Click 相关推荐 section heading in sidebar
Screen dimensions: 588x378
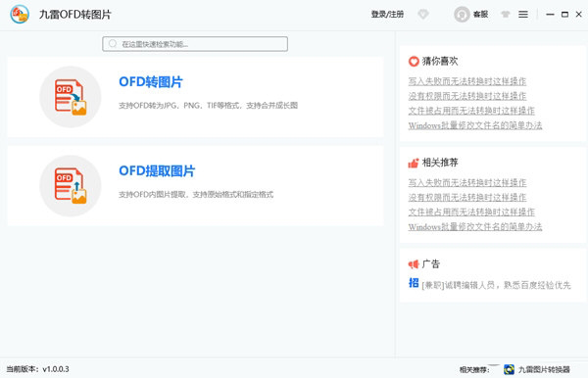440,163
